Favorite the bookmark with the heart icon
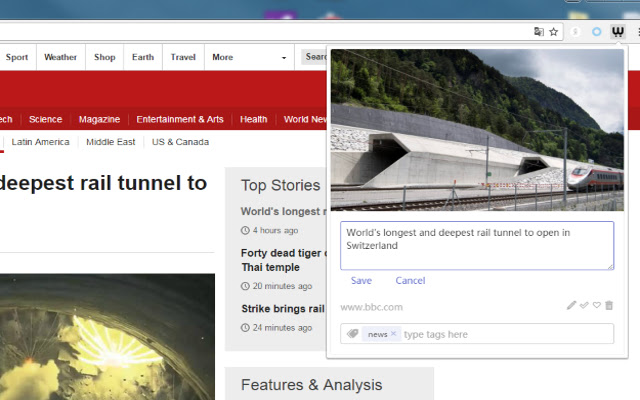 [597, 305]
